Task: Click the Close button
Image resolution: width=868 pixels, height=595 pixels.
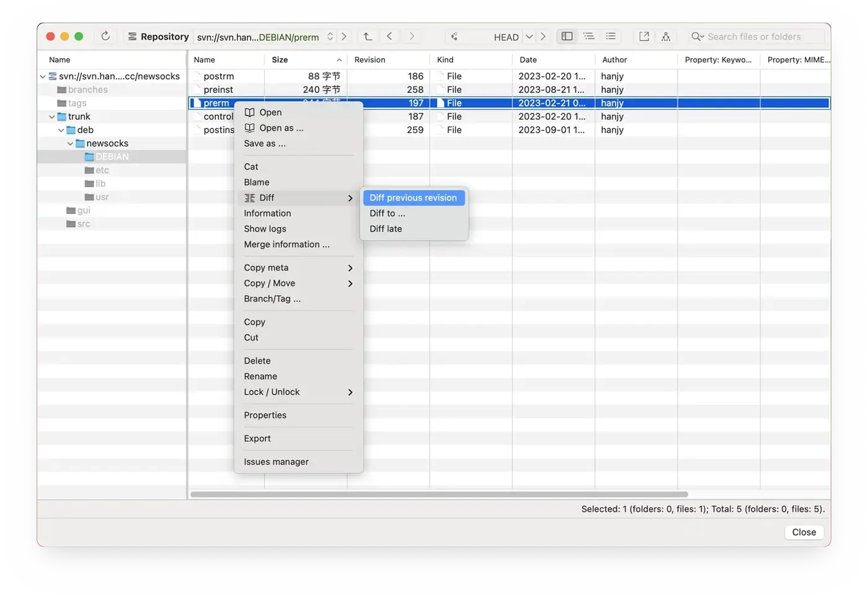Action: [804, 532]
